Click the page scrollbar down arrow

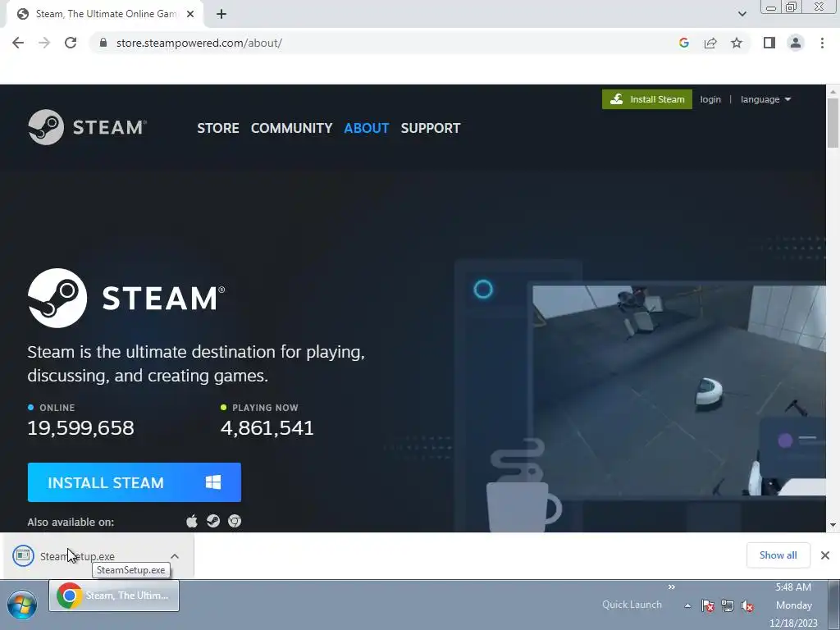tap(833, 525)
